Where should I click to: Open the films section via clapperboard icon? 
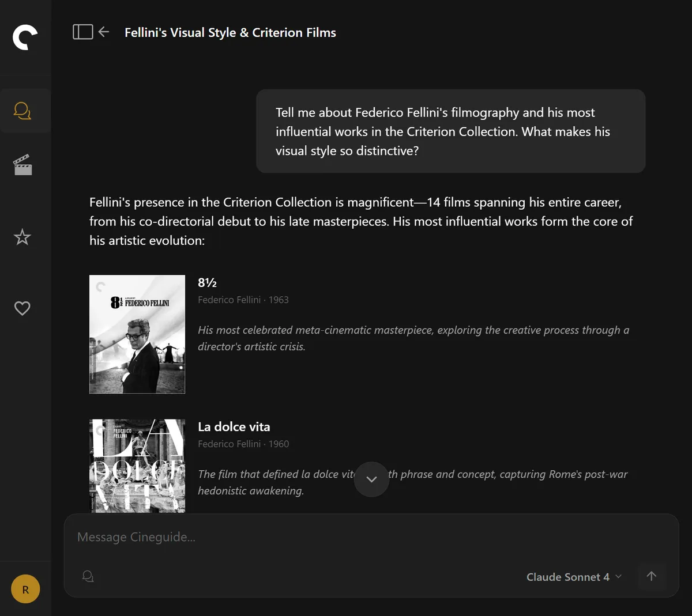[22, 164]
